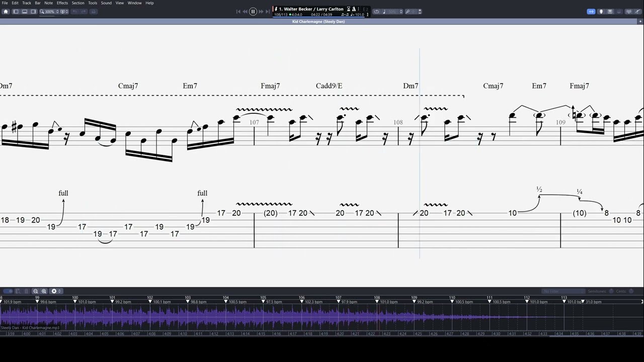Open the Bar menu
Viewport: 644px width, 362px height.
pos(38,3)
